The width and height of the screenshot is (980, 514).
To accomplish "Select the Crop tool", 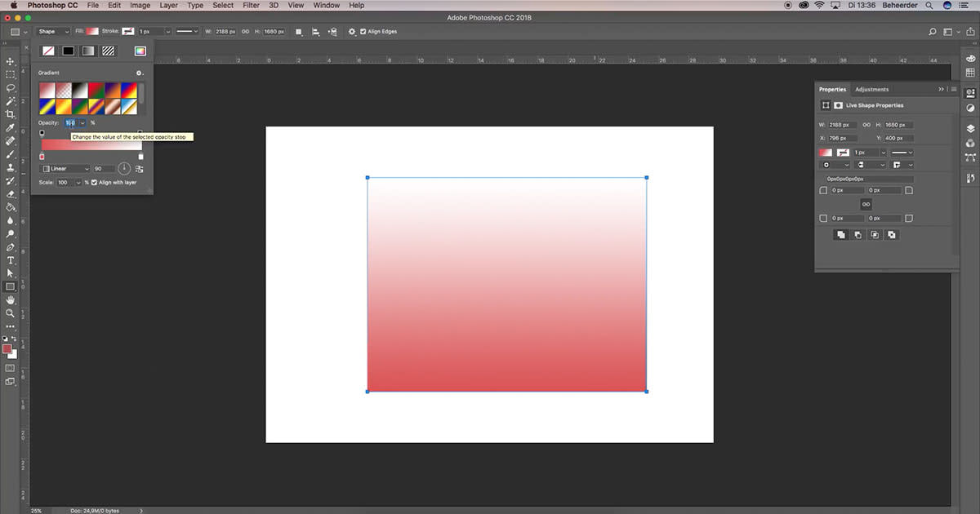I will (11, 114).
